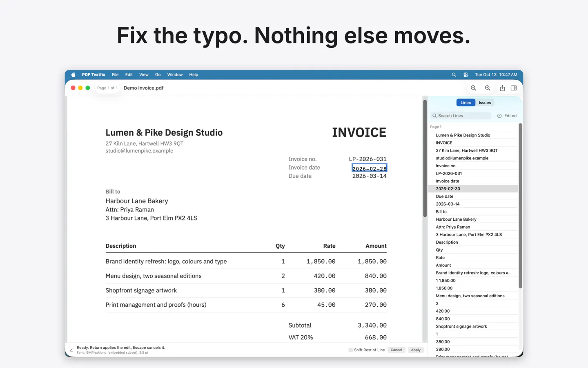
Task: Select the 'Bill to' sidebar line
Action: coord(473,212)
